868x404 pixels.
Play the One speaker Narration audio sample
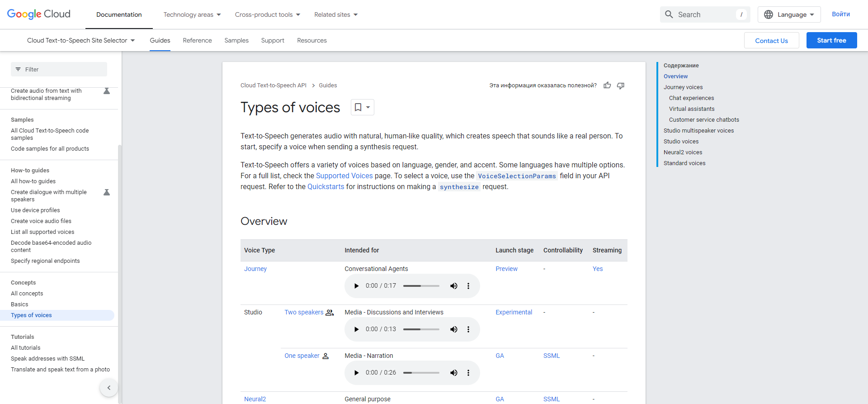(356, 373)
